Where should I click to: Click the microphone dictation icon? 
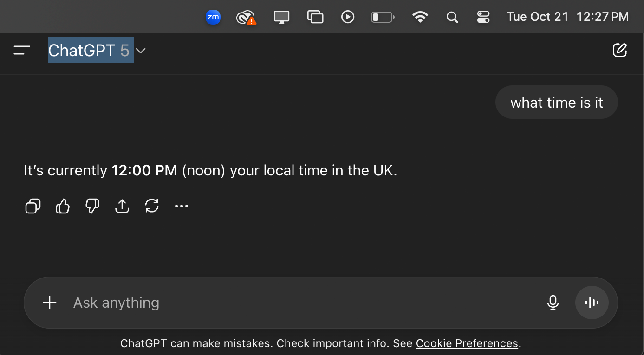(x=553, y=303)
